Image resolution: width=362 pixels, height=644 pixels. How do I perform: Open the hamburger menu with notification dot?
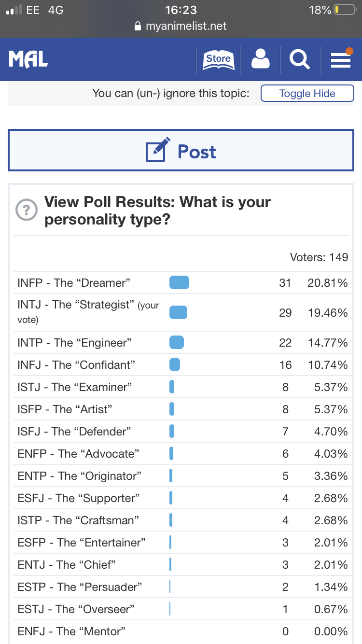pos(341,60)
